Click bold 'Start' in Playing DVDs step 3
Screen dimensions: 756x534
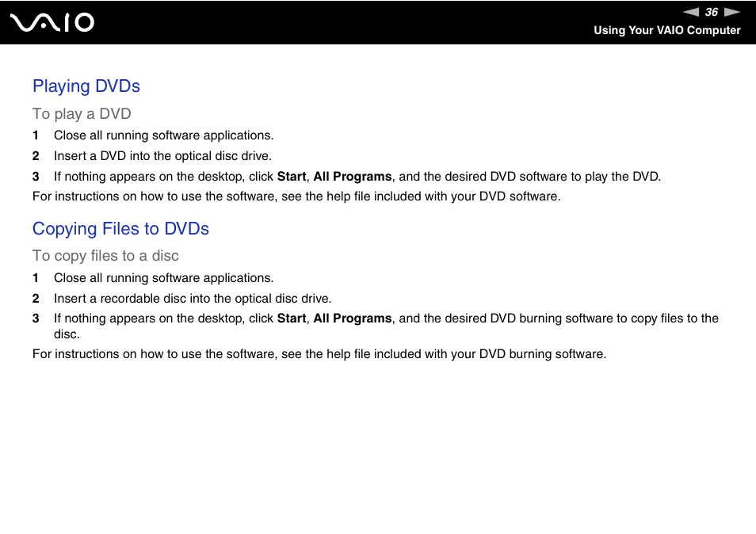tap(291, 177)
